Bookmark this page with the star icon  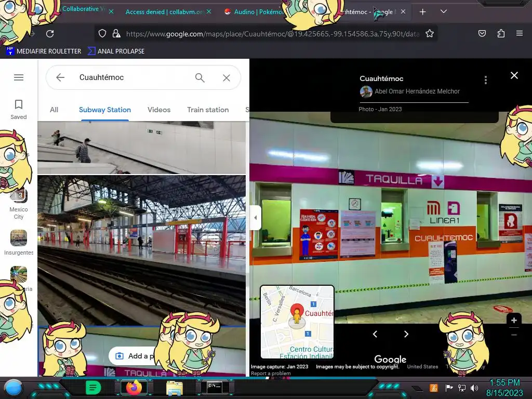[x=430, y=33]
